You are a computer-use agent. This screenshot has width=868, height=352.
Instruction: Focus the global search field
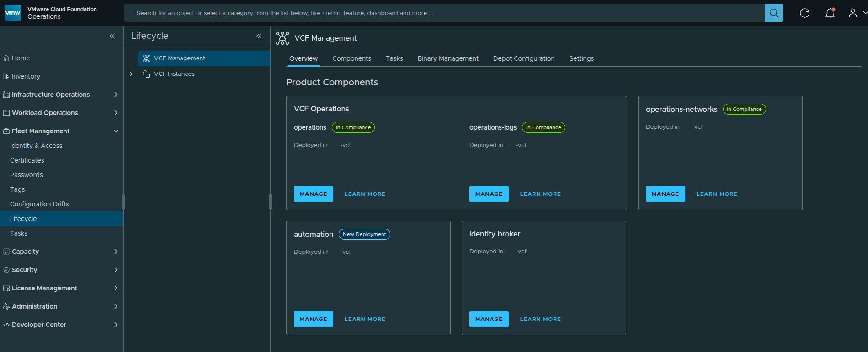coord(443,13)
